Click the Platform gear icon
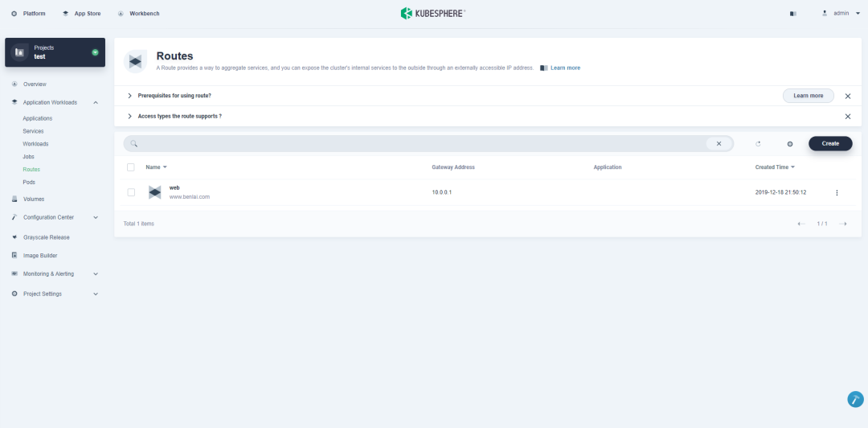Viewport: 868px width, 428px height. point(14,14)
